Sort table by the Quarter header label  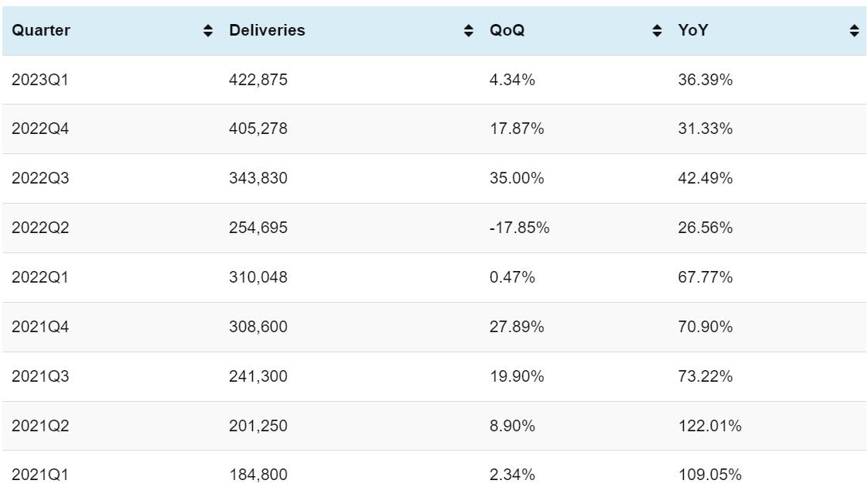(x=41, y=31)
